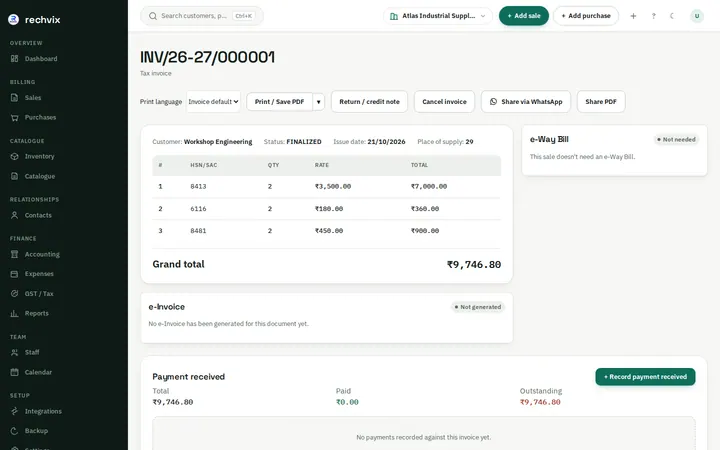Click the row total ₹7,000.00
The width and height of the screenshot is (720, 450).
point(429,186)
